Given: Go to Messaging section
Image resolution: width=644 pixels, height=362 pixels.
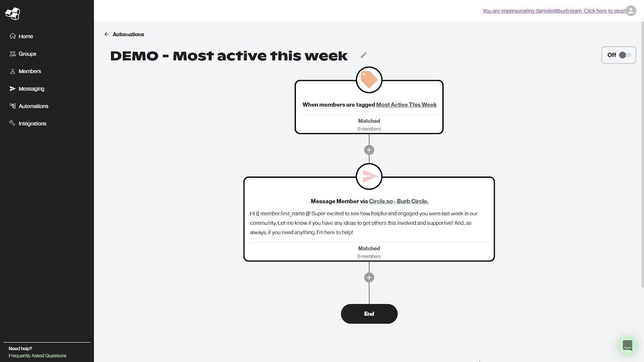Looking at the screenshot, I should [31, 89].
